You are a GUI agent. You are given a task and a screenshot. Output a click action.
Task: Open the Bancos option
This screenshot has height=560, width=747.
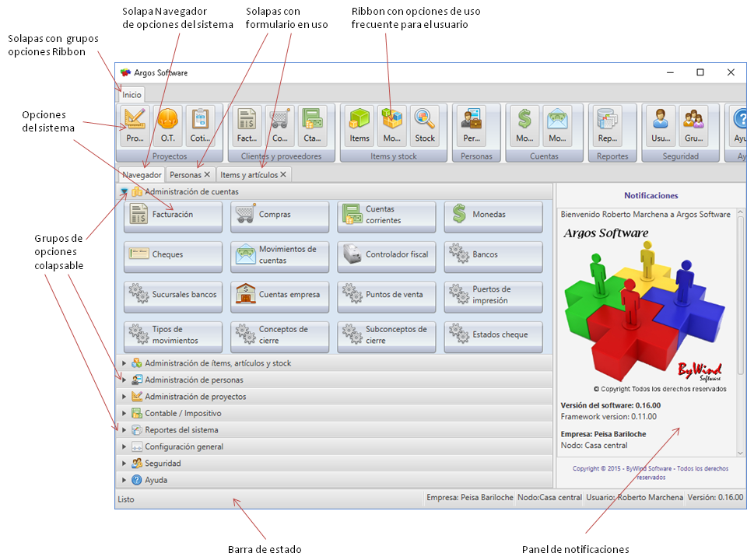pos(493,257)
